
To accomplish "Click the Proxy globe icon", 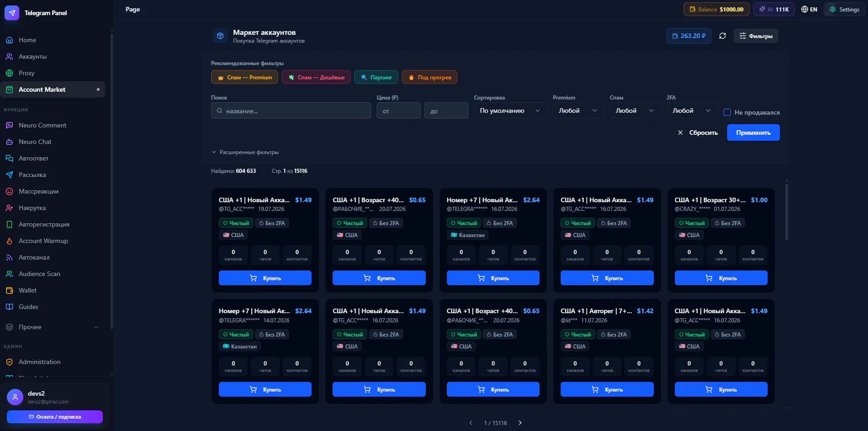I will (9, 73).
